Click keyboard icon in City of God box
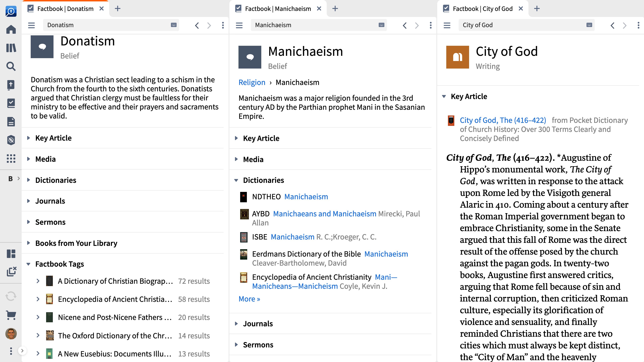 (589, 25)
